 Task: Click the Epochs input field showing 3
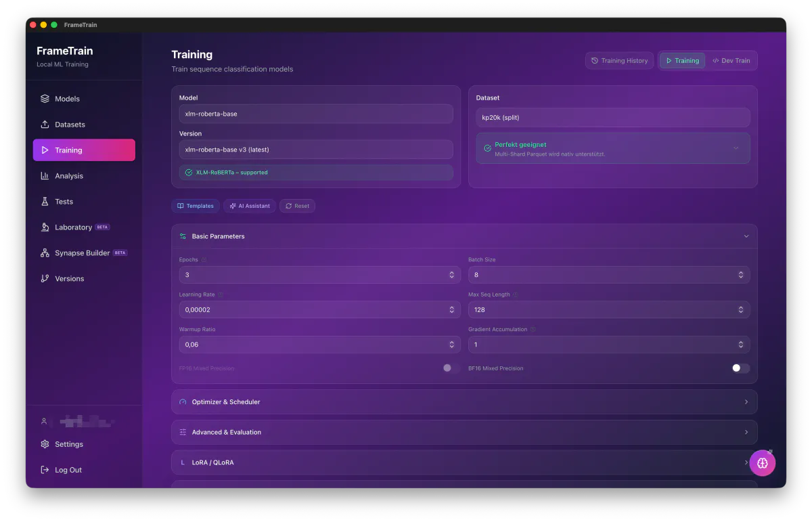pos(319,275)
